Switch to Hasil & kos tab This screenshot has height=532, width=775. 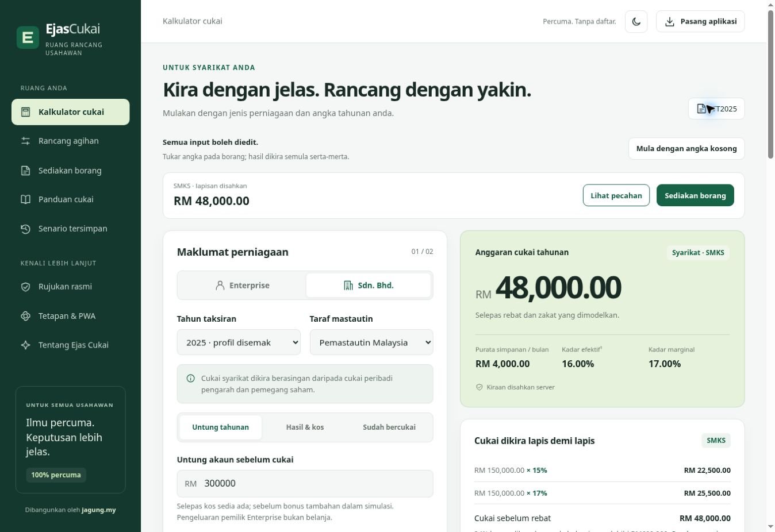(305, 427)
